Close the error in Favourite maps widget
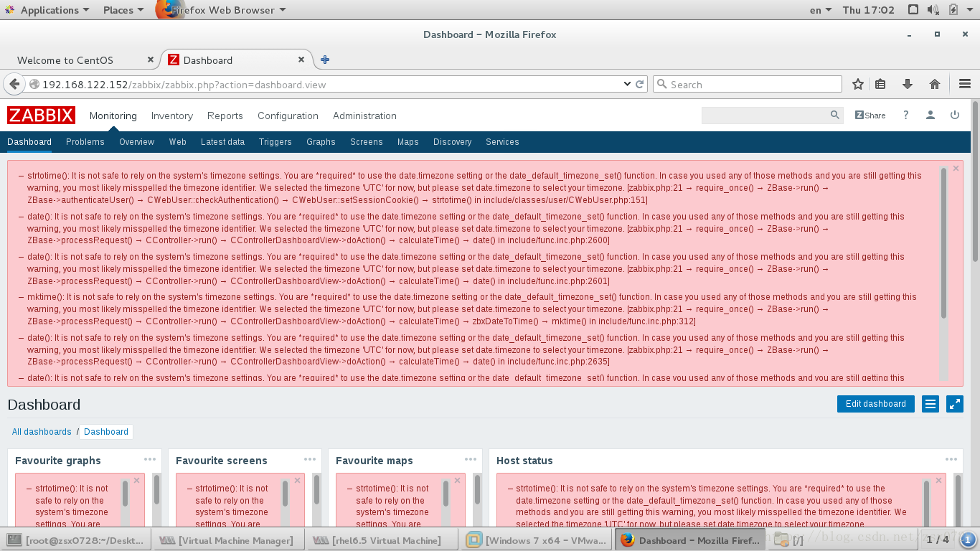The width and height of the screenshot is (980, 551). [458, 481]
